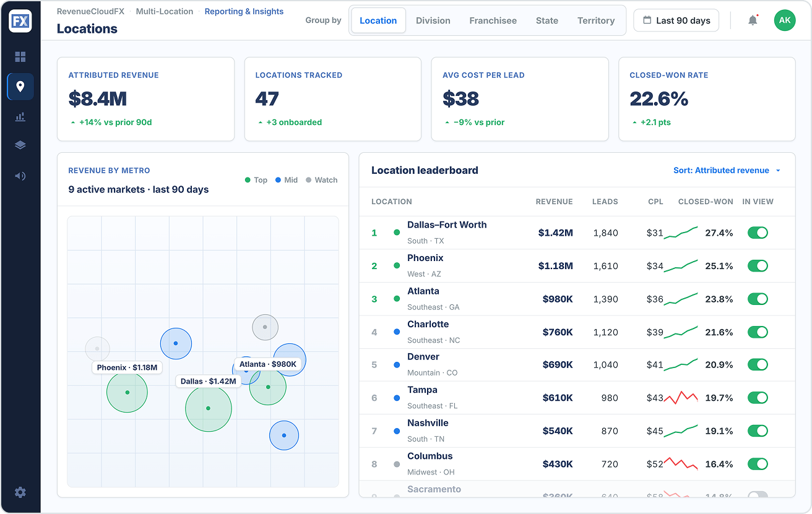Click the Atlanta bubble on map
Image resolution: width=812 pixels, height=514 pixels.
click(268, 387)
